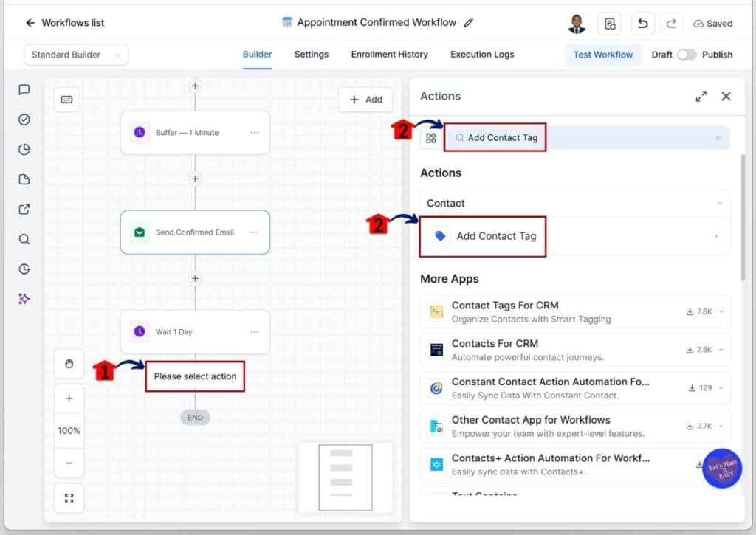Open the Enrollment History tab
Image resolution: width=756 pixels, height=535 pixels.
(389, 55)
